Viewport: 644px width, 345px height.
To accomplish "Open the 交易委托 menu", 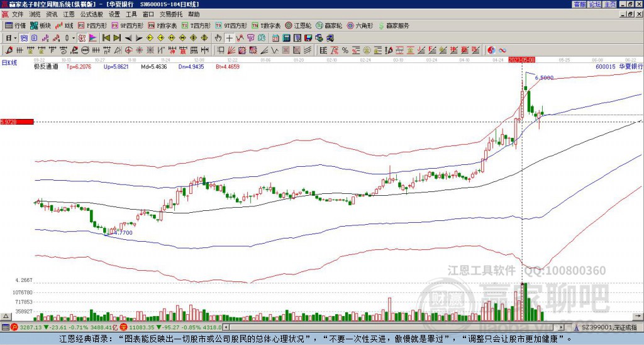I will 171,14.
